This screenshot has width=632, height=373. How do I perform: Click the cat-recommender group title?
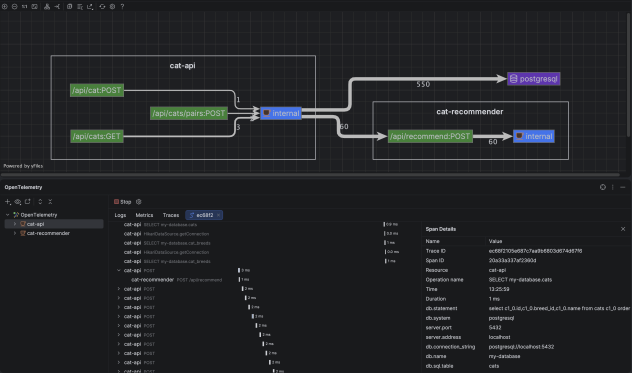470,112
